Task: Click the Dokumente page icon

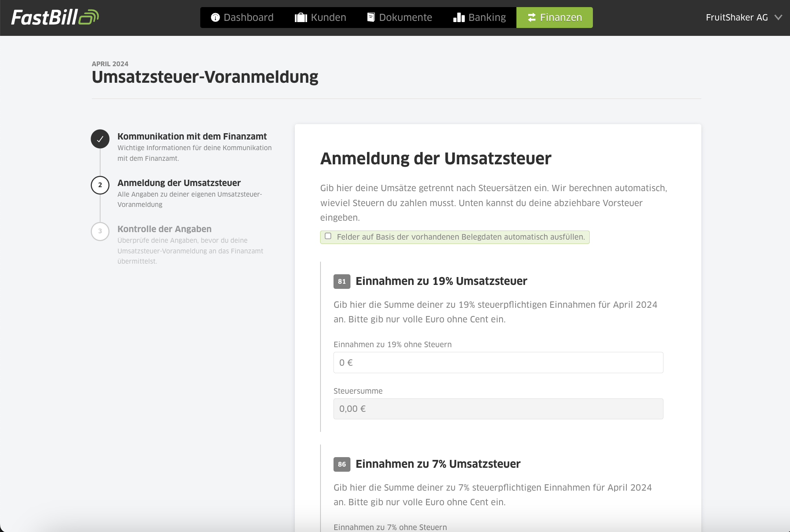Action: [x=371, y=17]
